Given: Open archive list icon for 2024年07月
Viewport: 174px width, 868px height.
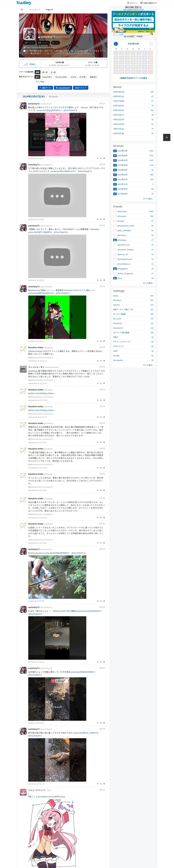Looking at the screenshot, I should pos(115,160).
